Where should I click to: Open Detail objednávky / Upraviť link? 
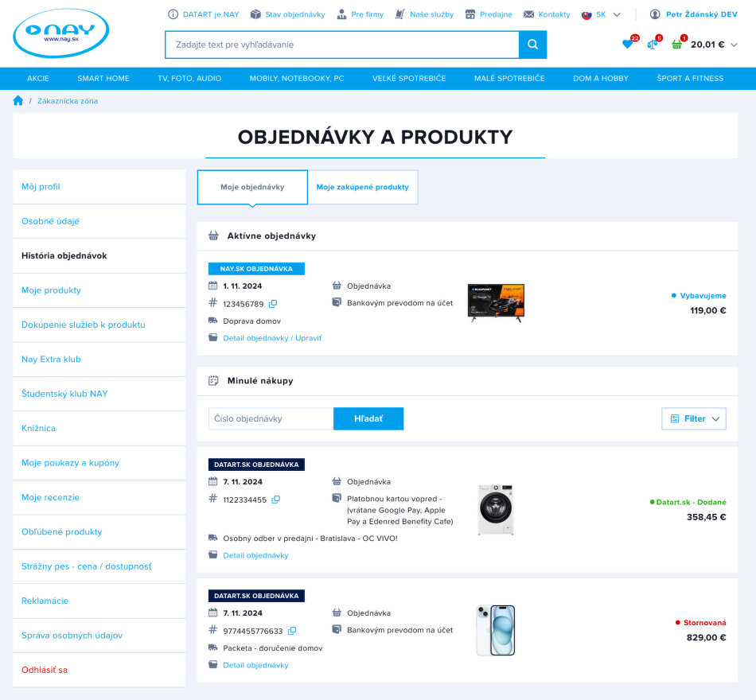point(272,338)
